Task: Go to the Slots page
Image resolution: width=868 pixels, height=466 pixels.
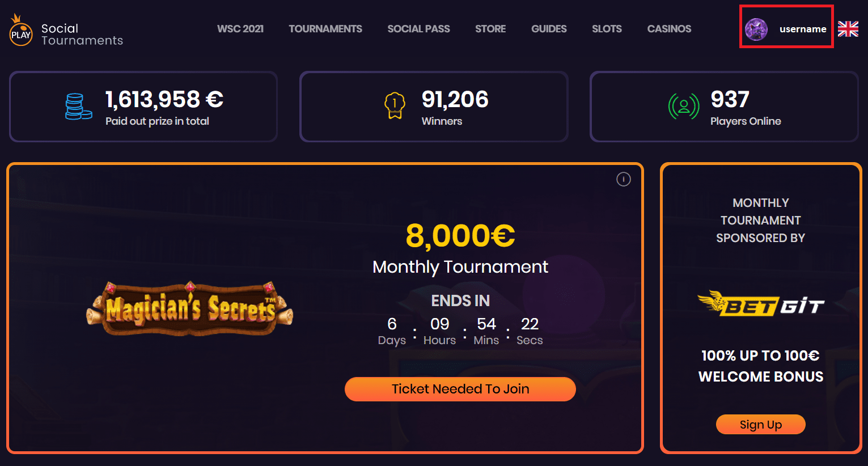Action: tap(607, 29)
